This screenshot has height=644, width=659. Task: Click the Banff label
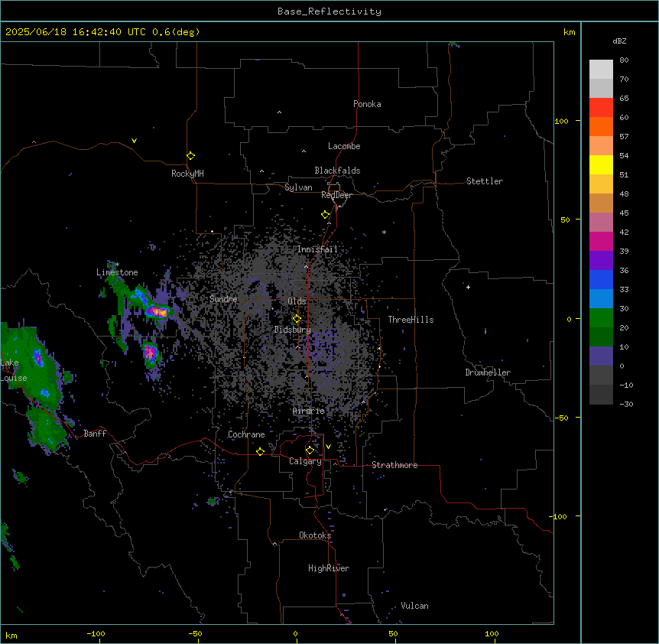point(95,434)
